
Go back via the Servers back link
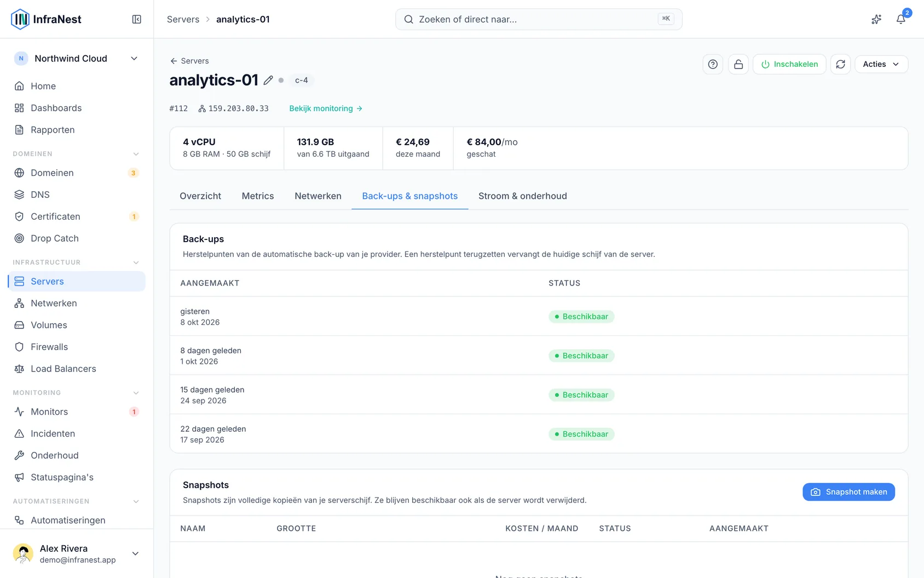coord(189,61)
